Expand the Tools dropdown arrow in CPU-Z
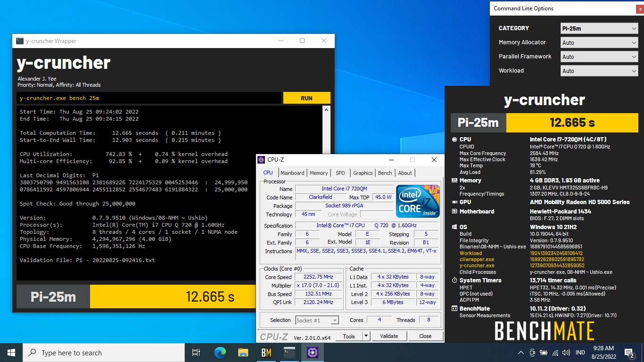 366,336
